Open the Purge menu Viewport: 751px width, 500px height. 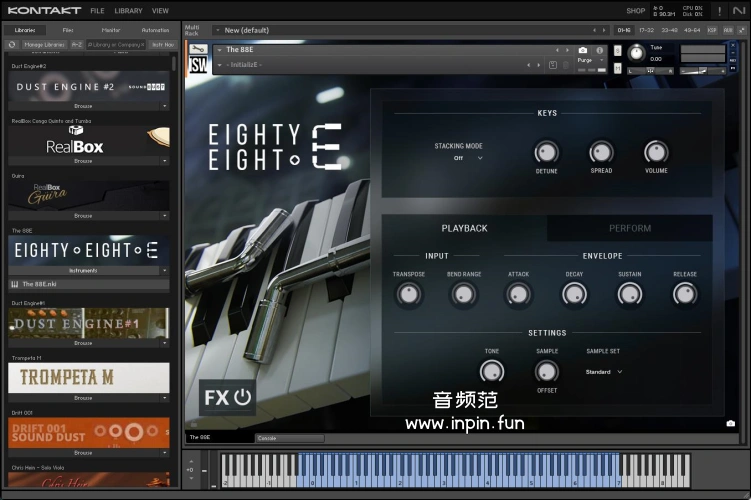click(592, 60)
